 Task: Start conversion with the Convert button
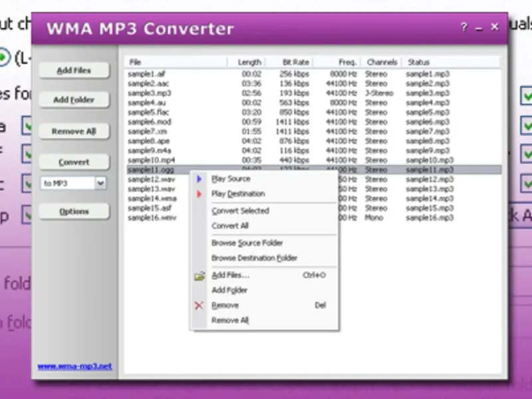click(x=74, y=162)
